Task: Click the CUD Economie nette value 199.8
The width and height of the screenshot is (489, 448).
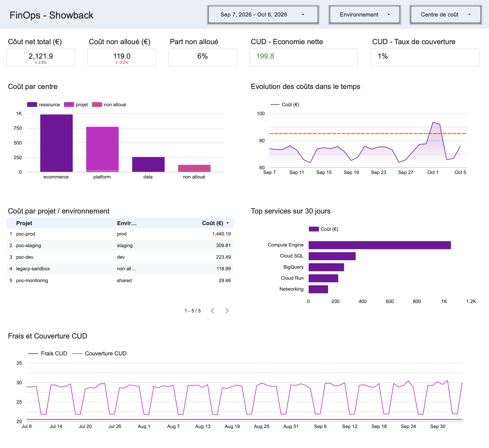Action: (265, 56)
